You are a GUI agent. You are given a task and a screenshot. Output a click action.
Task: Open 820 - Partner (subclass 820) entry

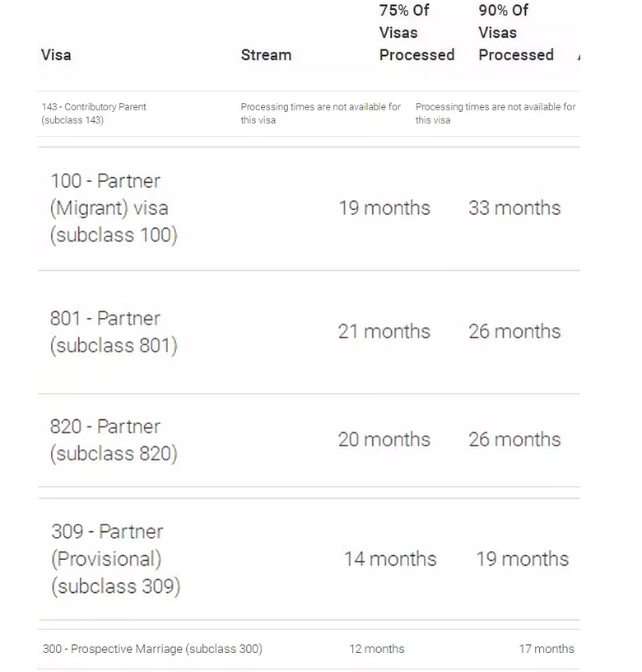point(114,440)
